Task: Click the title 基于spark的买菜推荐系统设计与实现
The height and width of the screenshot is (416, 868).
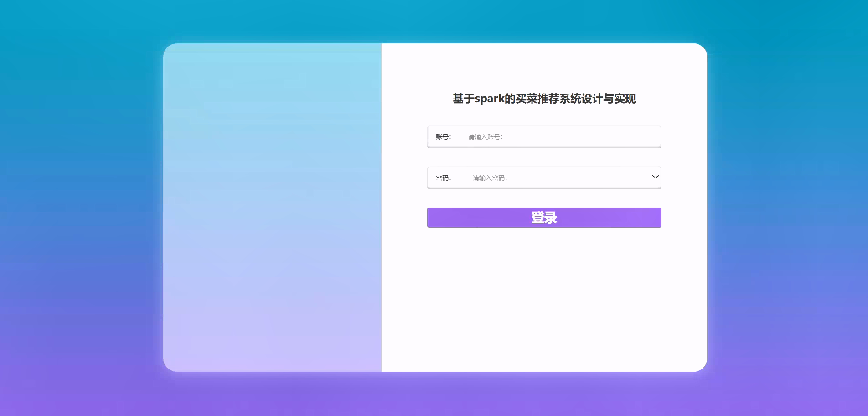Action: tap(544, 99)
